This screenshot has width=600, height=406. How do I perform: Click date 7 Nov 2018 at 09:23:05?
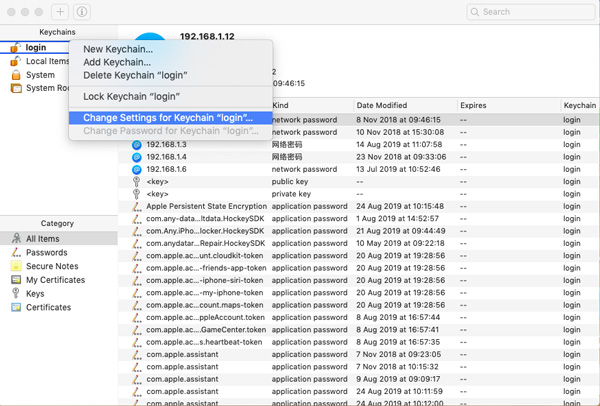point(398,354)
